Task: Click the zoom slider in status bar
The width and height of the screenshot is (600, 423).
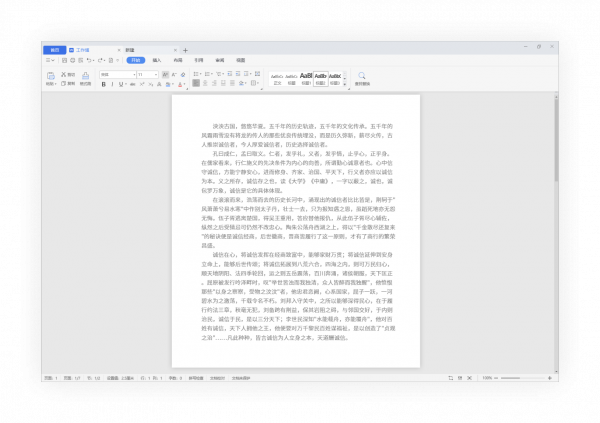Action: click(522, 378)
